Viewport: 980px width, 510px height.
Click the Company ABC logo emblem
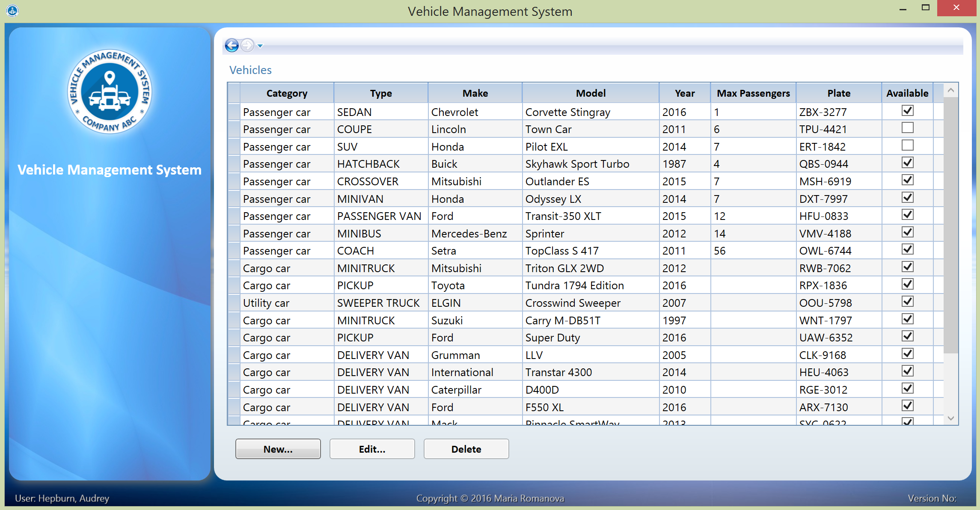(110, 92)
